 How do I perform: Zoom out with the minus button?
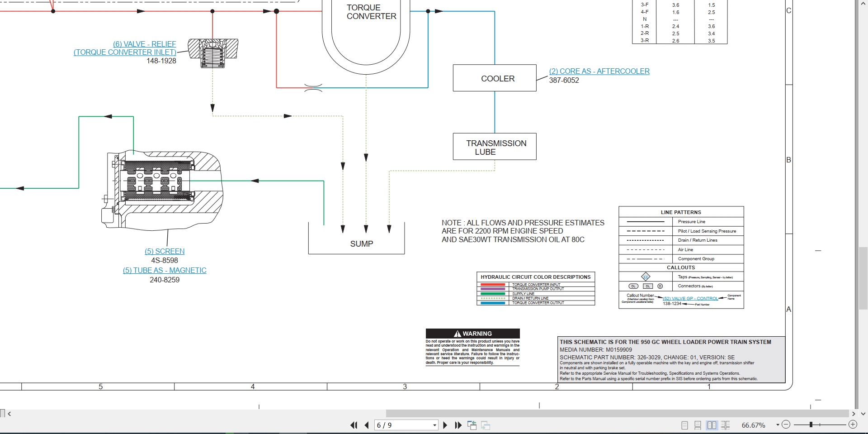[x=786, y=424]
